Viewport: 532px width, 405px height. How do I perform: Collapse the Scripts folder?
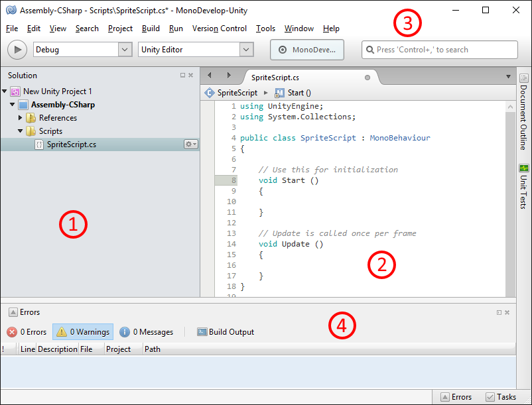click(20, 131)
